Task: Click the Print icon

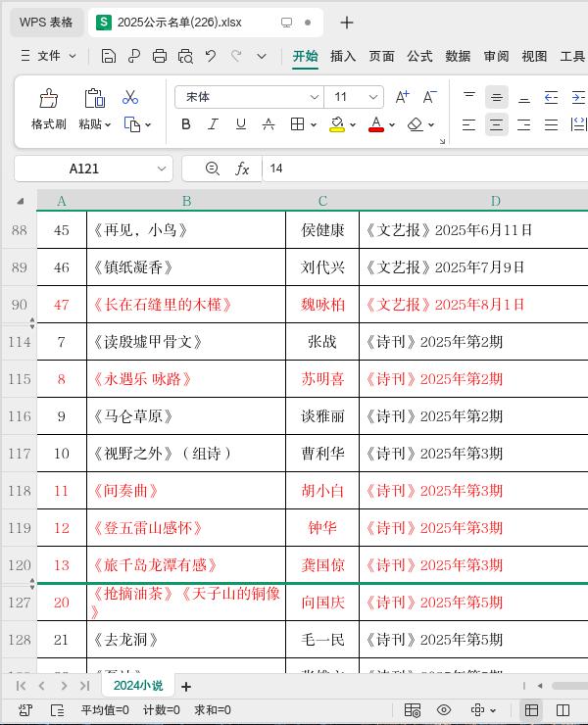Action: pyautogui.click(x=160, y=57)
